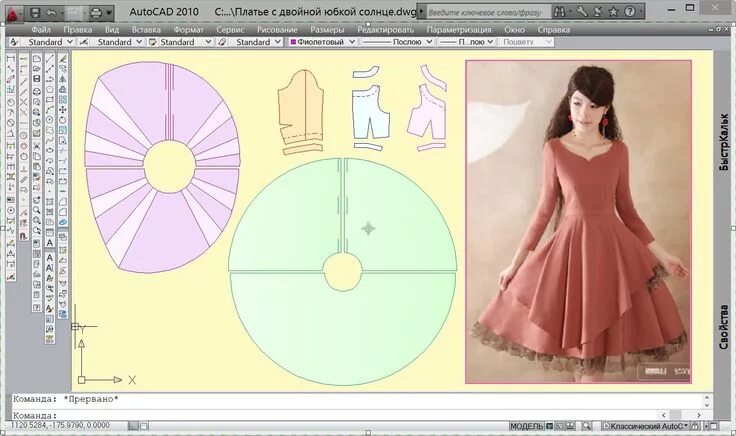Screen dimensions: 736x436
Task: Click the violet color swatch in toolbar
Action: 293,43
